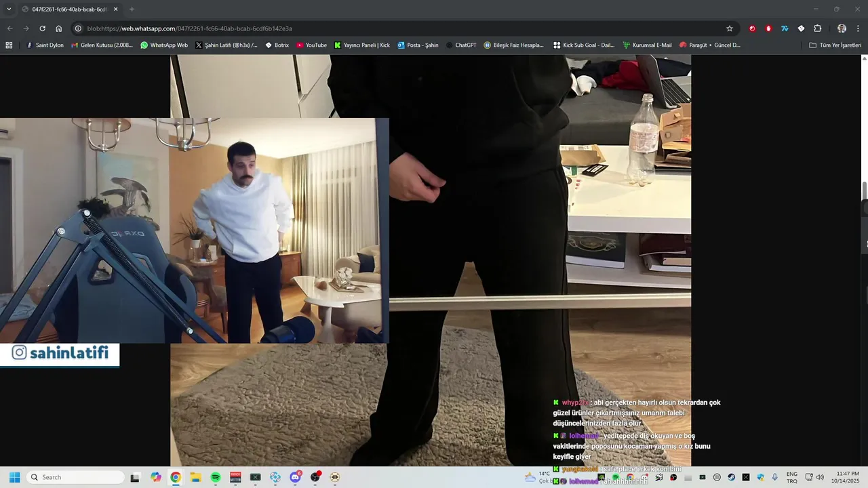Go back with the browser back arrow

pyautogui.click(x=9, y=28)
